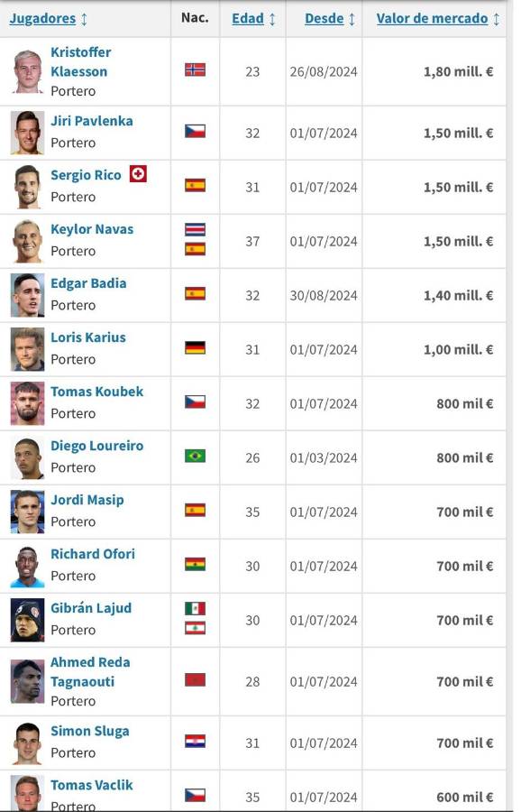This screenshot has height=812, width=521.
Task: Click the Ghana flag next to Richard Ofori
Action: [196, 566]
